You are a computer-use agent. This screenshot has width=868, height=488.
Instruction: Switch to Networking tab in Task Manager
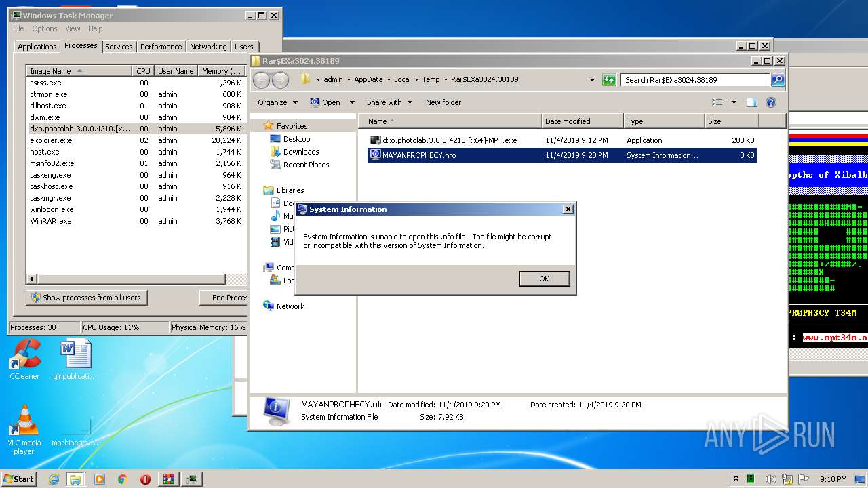[208, 47]
